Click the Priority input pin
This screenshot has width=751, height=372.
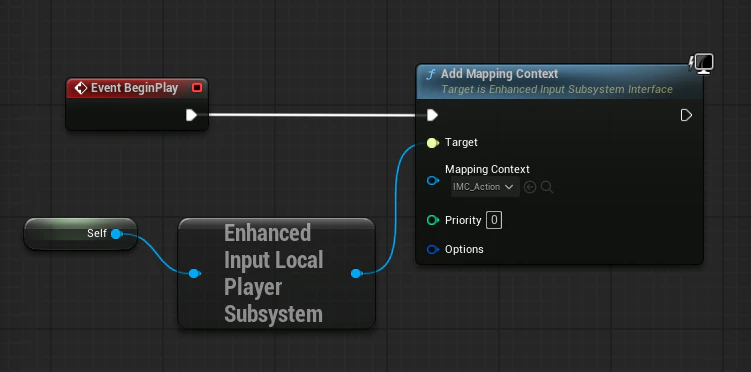[433, 220]
